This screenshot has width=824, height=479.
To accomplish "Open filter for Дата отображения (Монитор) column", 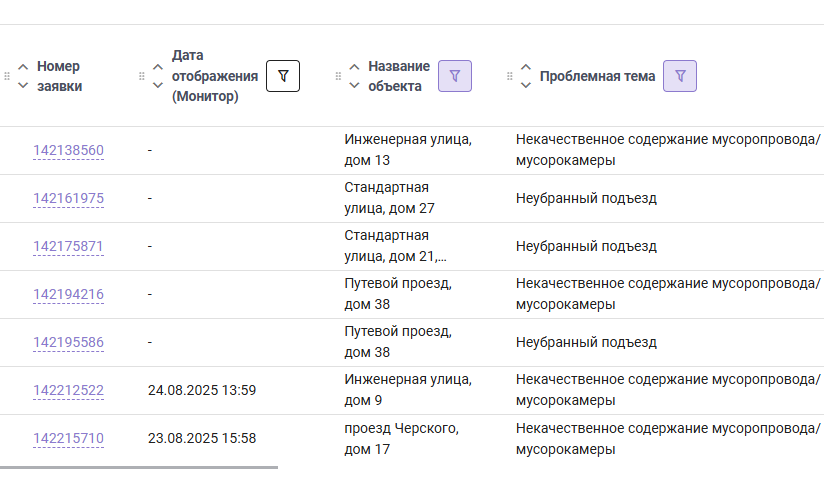I will tap(283, 76).
